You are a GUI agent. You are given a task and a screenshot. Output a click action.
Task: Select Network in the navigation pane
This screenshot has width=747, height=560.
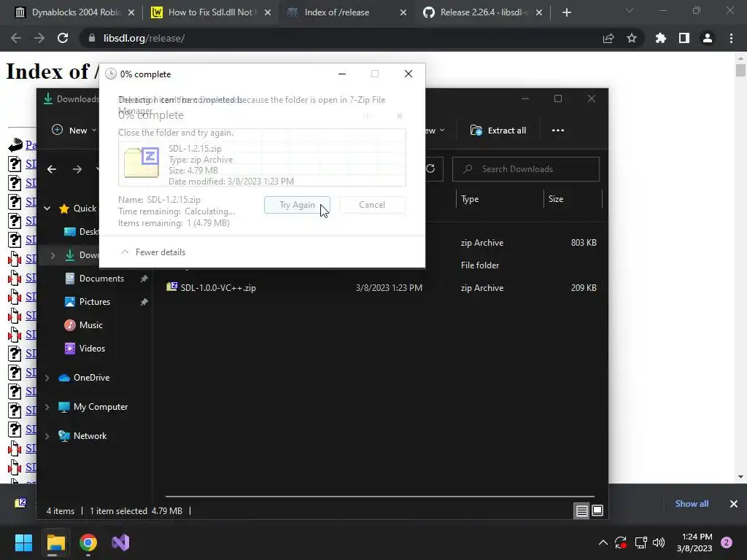pos(90,436)
